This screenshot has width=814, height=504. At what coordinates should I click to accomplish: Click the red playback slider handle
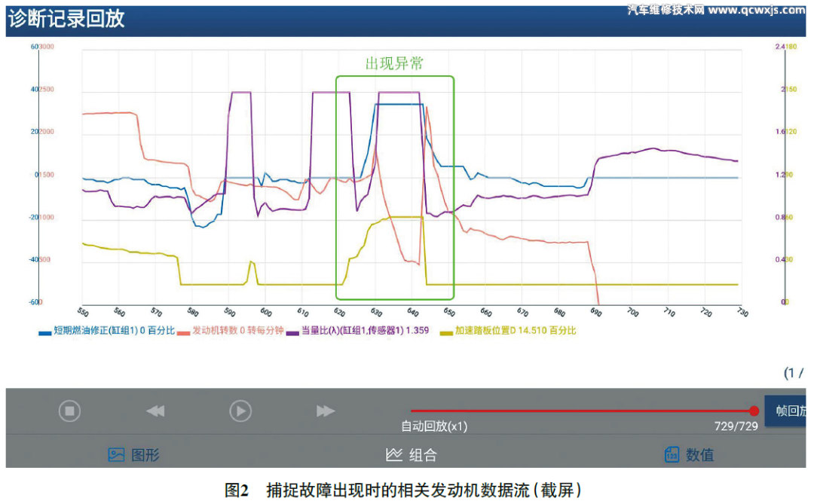click(754, 411)
